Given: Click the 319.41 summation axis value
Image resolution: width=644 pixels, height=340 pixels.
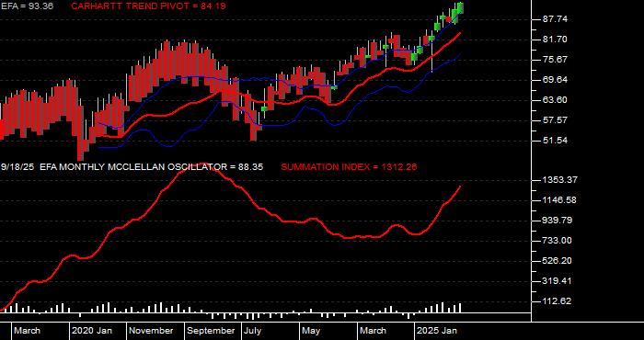Looking at the screenshot, I should point(558,281).
